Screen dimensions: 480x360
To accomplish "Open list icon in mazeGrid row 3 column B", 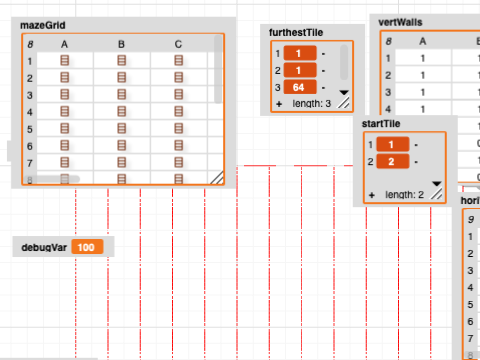I will pos(122,95).
